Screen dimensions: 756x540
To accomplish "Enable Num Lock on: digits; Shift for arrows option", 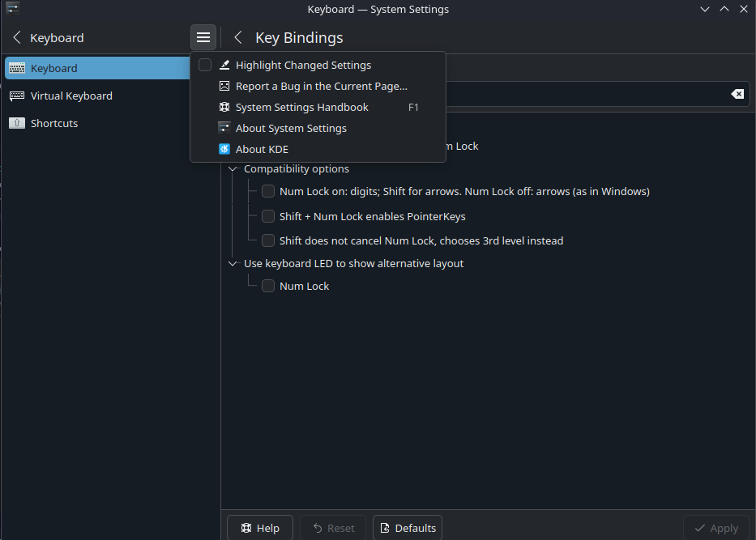I will click(268, 191).
